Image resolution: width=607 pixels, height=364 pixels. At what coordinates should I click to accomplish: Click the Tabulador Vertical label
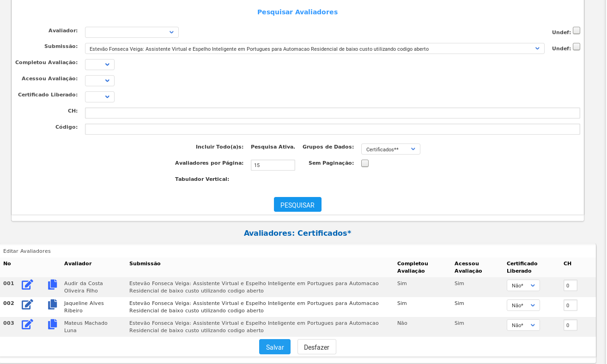[202, 179]
